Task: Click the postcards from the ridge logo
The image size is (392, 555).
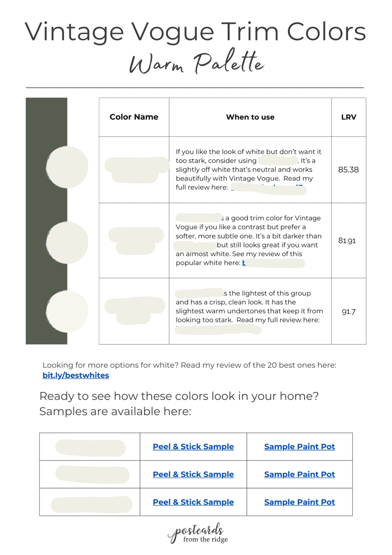Action: coord(198,534)
